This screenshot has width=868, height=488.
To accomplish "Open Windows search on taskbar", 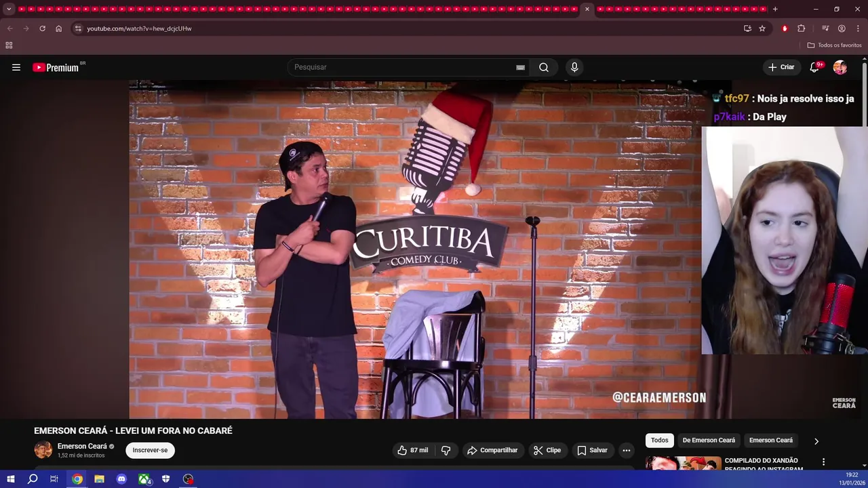I will pyautogui.click(x=33, y=479).
